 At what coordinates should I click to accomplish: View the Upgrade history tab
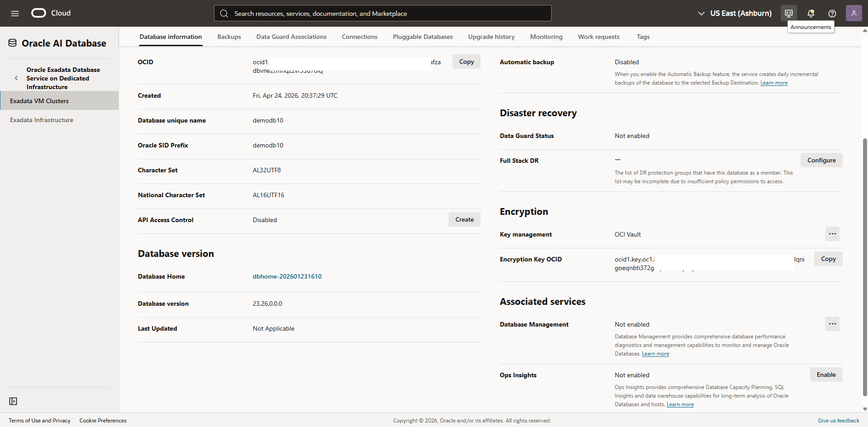[491, 37]
